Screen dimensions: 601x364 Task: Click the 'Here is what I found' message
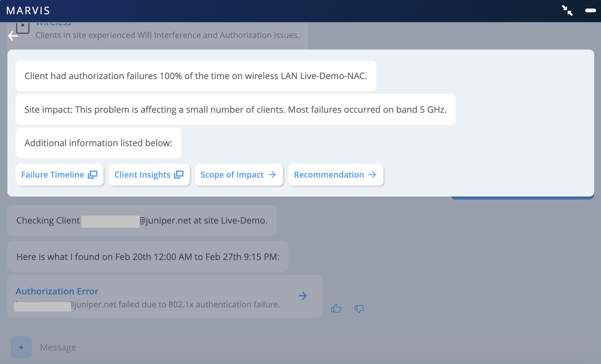click(x=148, y=257)
